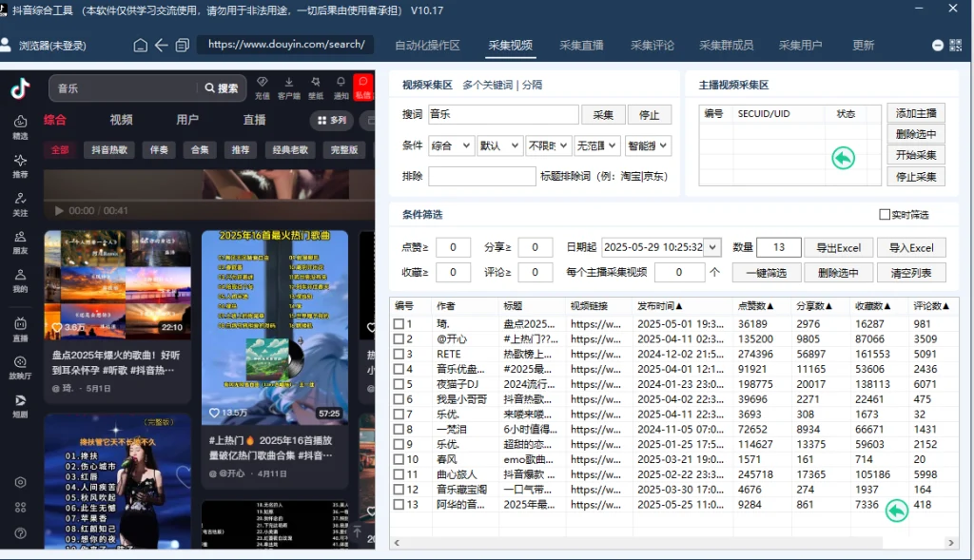Click the 排除 title exclusion input field
Viewport: 974px width, 560px height.
[482, 176]
